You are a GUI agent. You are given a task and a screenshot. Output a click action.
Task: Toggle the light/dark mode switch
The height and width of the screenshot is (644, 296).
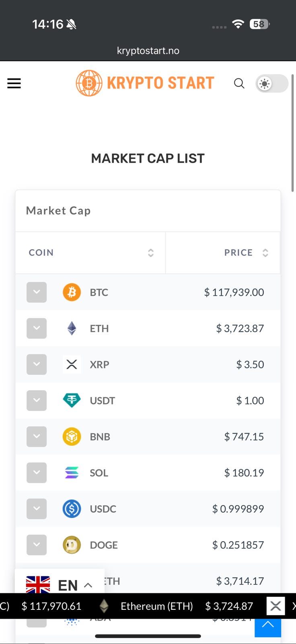point(272,84)
